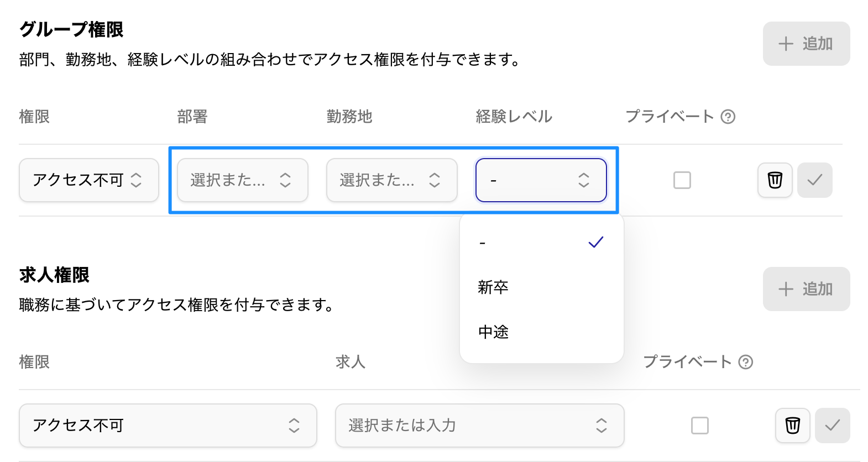Click 追加 button for 求人権限
This screenshot has width=868, height=462.
click(806, 289)
